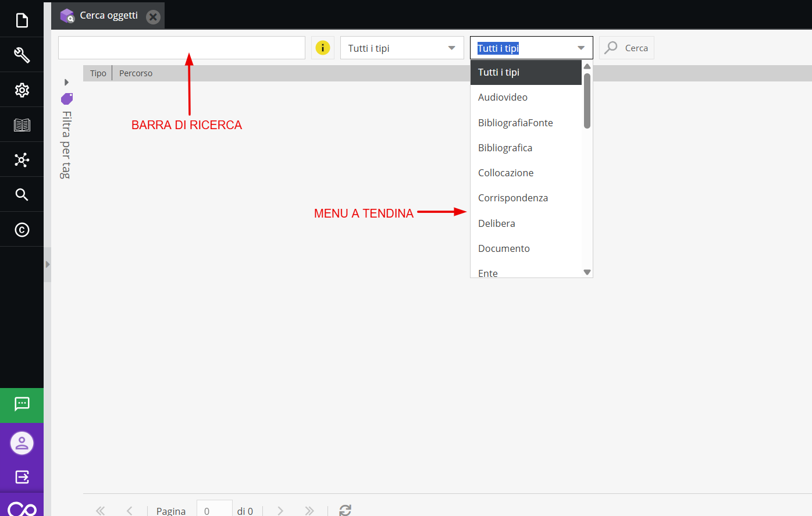The image size is (812, 516).
Task: Click the magnifier search icon in sidebar
Action: 22,195
